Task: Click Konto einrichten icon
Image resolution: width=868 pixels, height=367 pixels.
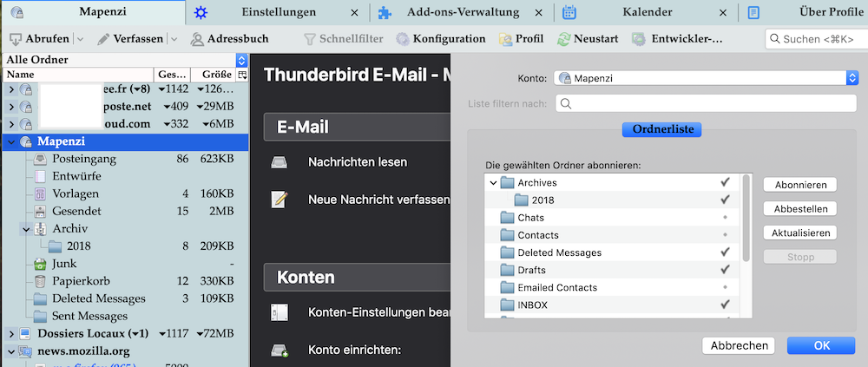Action: 279,351
